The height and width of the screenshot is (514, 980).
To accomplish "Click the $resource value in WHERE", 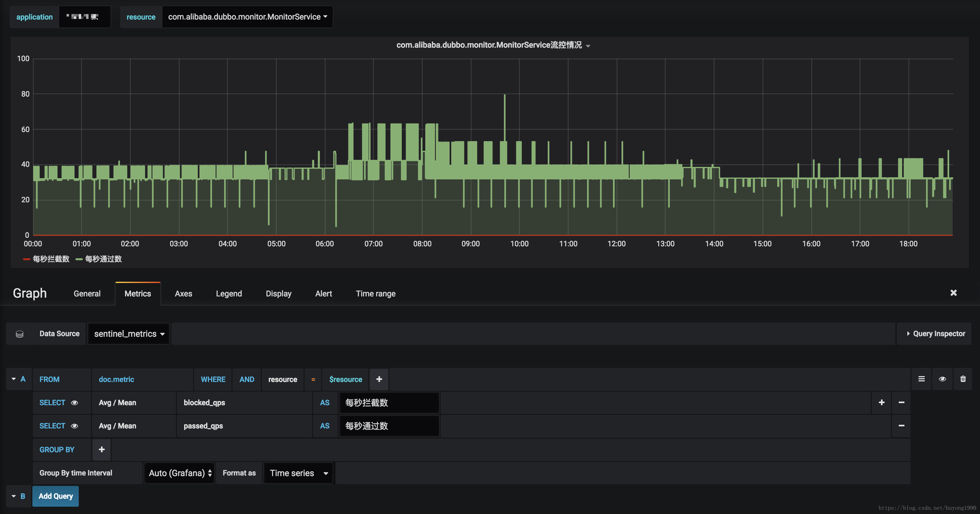I will pos(345,379).
